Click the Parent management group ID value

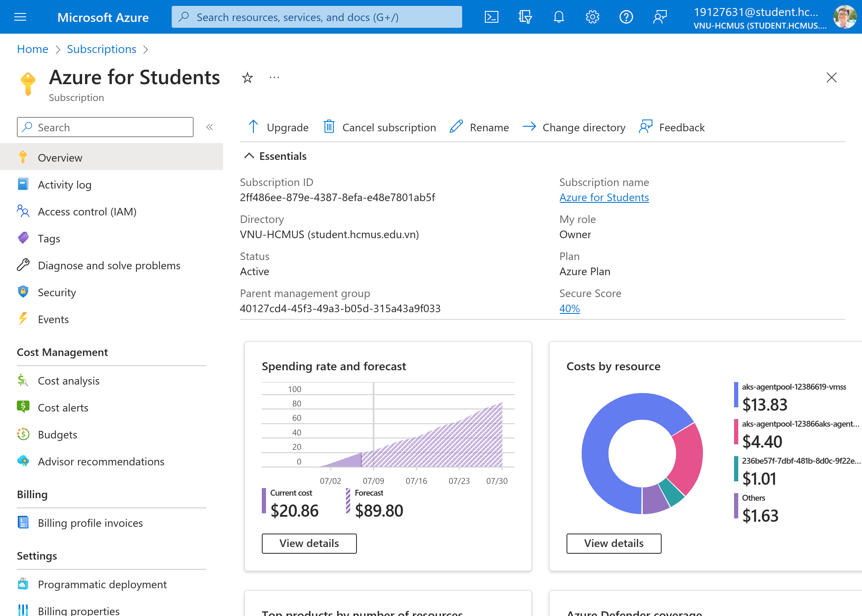pyautogui.click(x=340, y=308)
